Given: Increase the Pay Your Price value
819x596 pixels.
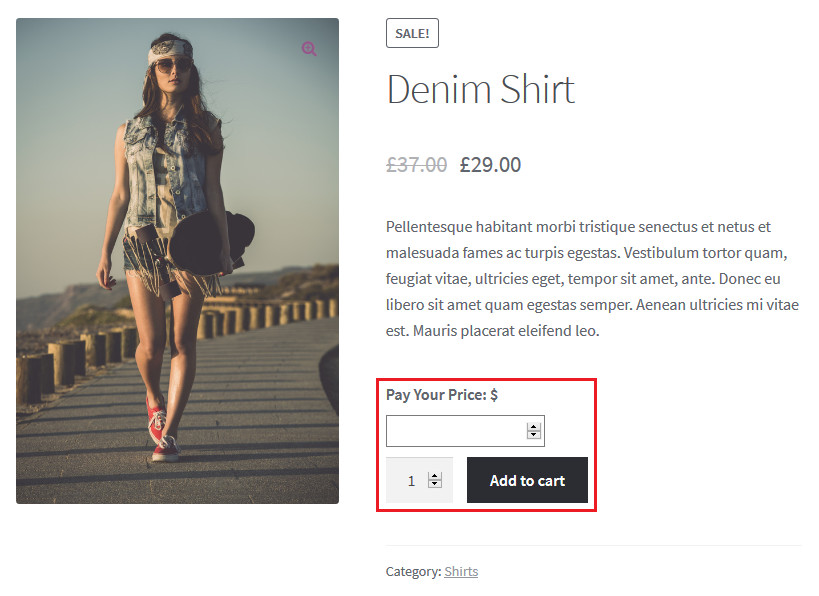Looking at the screenshot, I should (x=534, y=427).
